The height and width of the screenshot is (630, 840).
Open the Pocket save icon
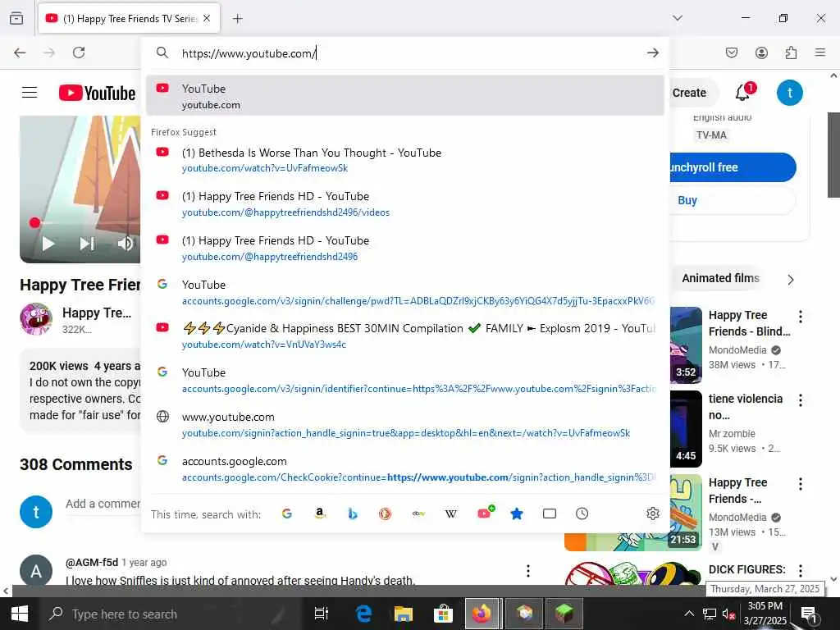[731, 52]
